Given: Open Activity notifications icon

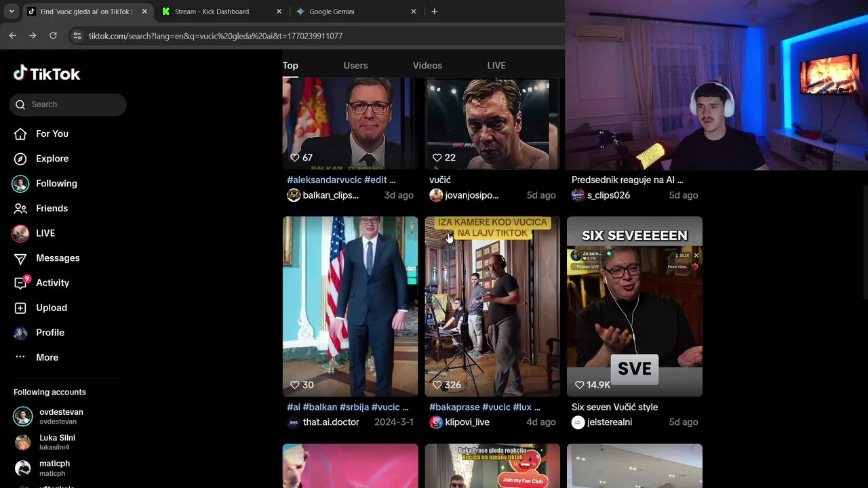Looking at the screenshot, I should coord(20,283).
